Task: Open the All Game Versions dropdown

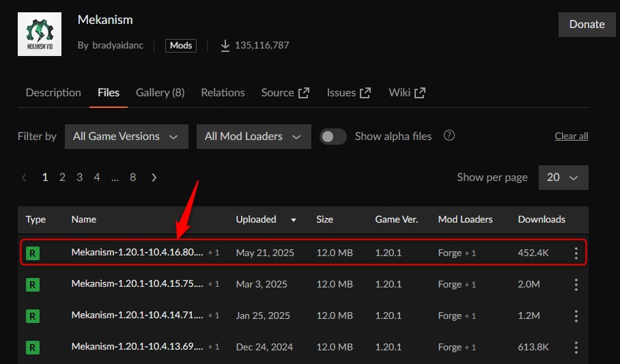Action: [126, 137]
